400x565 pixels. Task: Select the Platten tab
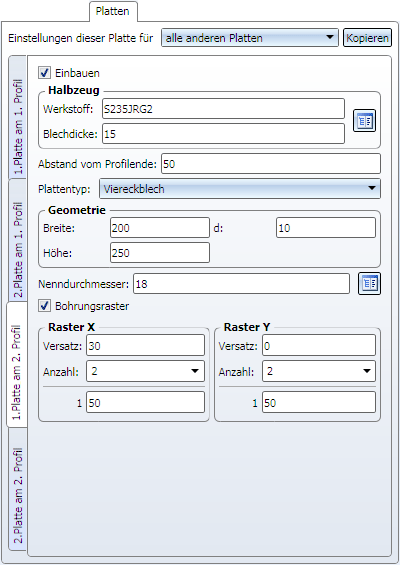pyautogui.click(x=113, y=11)
